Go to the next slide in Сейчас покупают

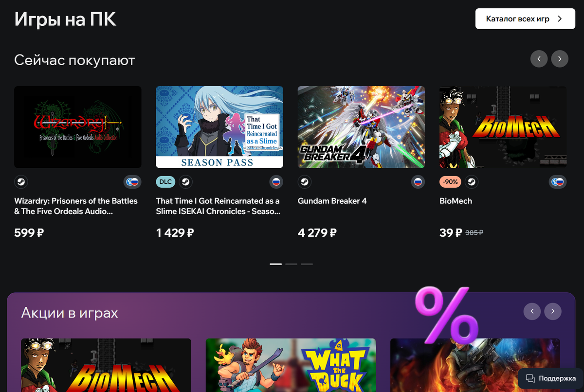coord(560,59)
